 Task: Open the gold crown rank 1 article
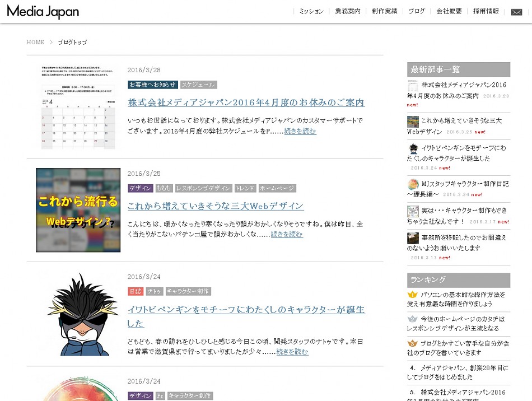pyautogui.click(x=412, y=294)
